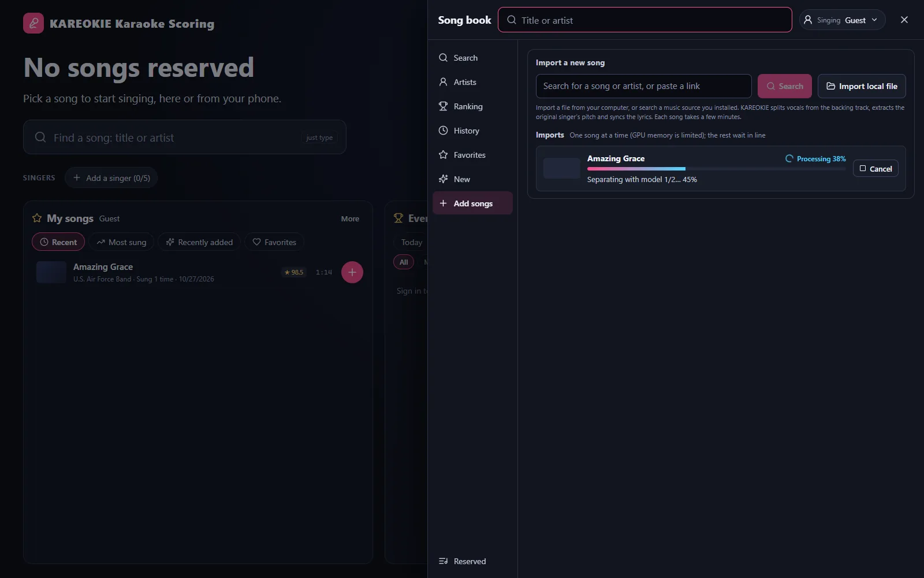
Task: Click the Search for a song or paste link field
Action: pos(643,86)
